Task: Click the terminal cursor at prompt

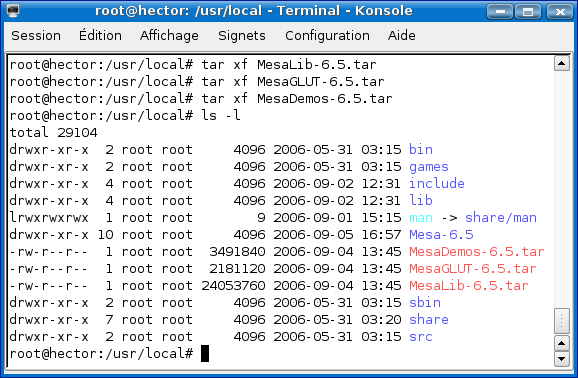Action: pyautogui.click(x=205, y=354)
